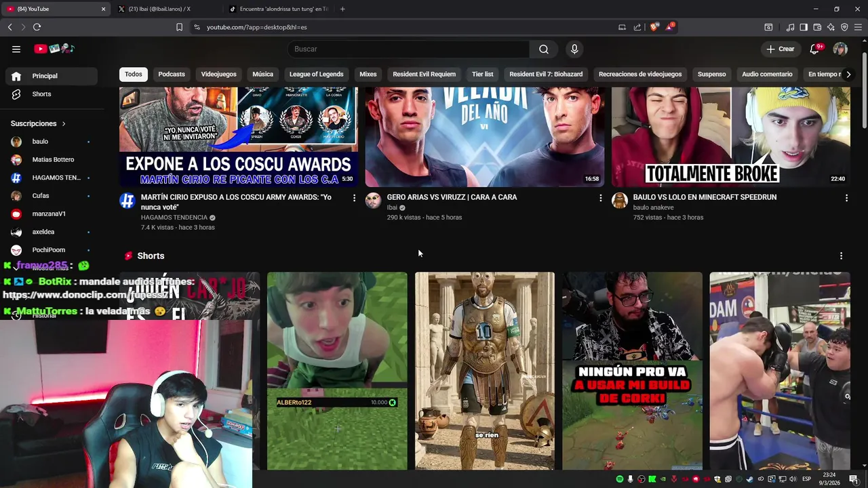Select the Todos filter chip
The width and height of the screenshot is (868, 488).
pos(134,74)
